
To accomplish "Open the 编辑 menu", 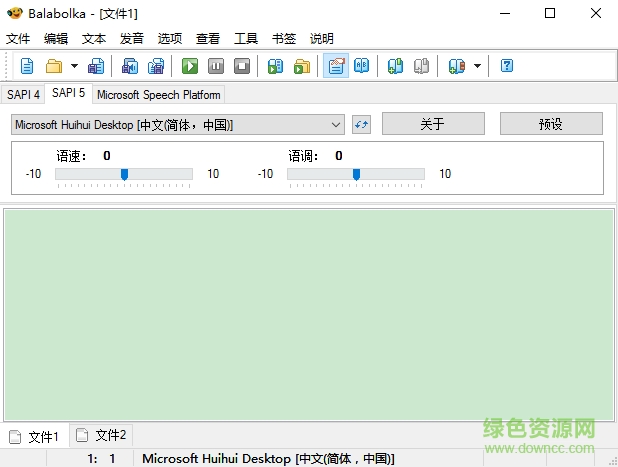I will (56, 39).
